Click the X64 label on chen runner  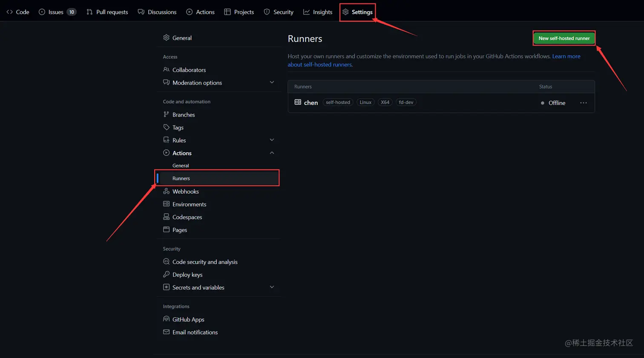pos(385,102)
